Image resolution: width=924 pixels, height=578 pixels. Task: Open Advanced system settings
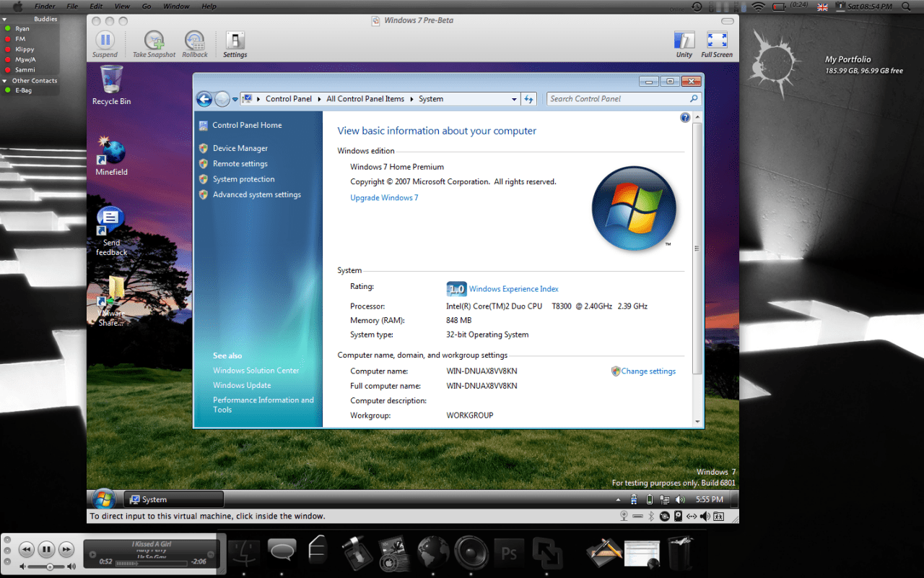257,194
